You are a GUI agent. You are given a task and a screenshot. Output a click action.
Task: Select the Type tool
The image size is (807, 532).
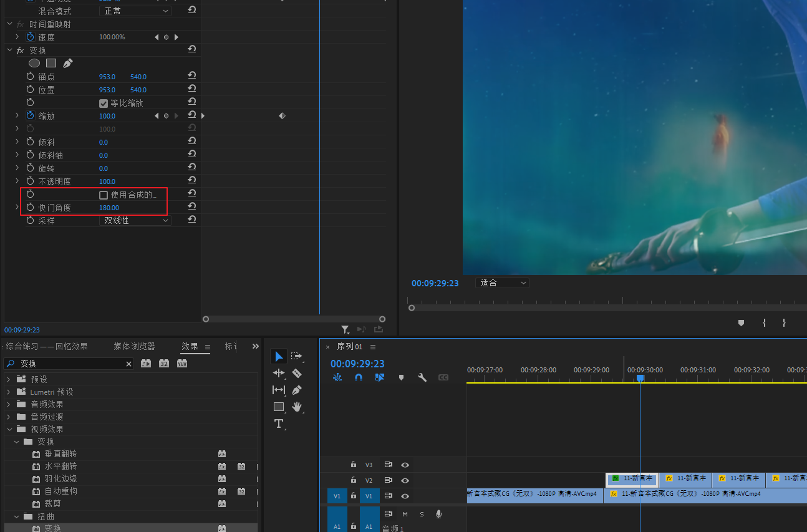coord(279,424)
